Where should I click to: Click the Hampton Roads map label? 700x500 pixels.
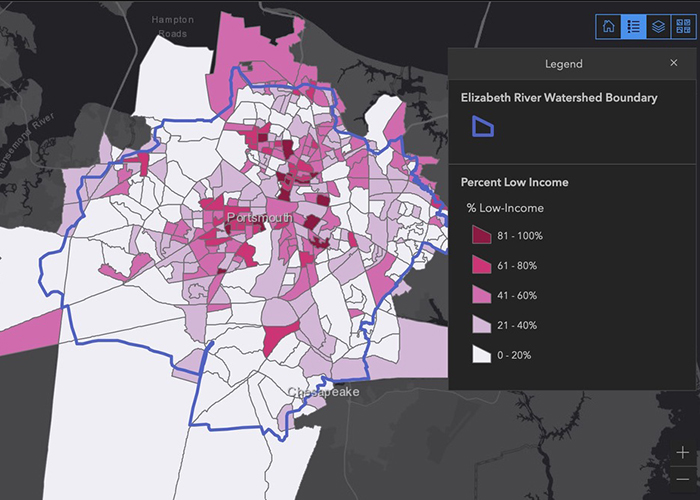170,26
